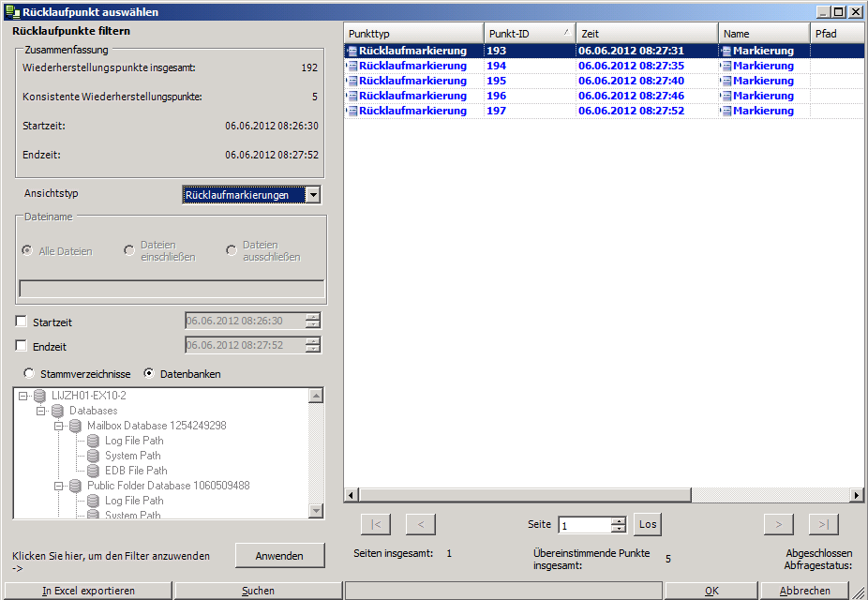Click the marker icon in row 195
868x600 pixels.
point(352,81)
